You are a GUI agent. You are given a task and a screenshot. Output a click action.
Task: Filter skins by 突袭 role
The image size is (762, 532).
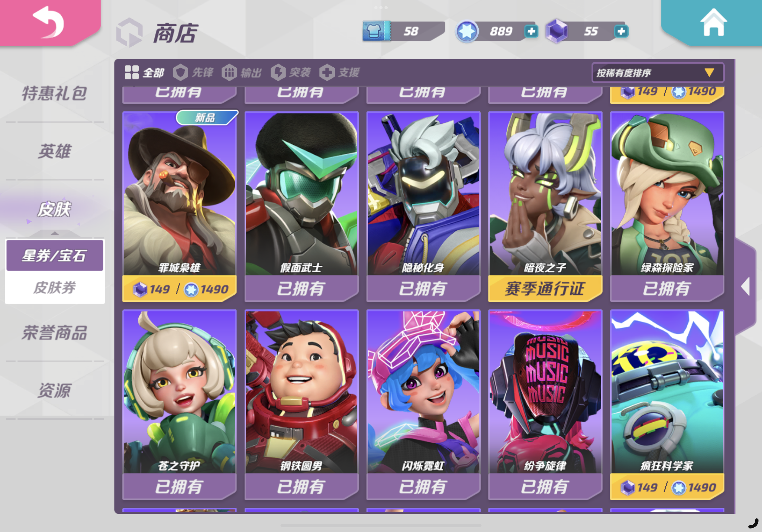pyautogui.click(x=291, y=72)
